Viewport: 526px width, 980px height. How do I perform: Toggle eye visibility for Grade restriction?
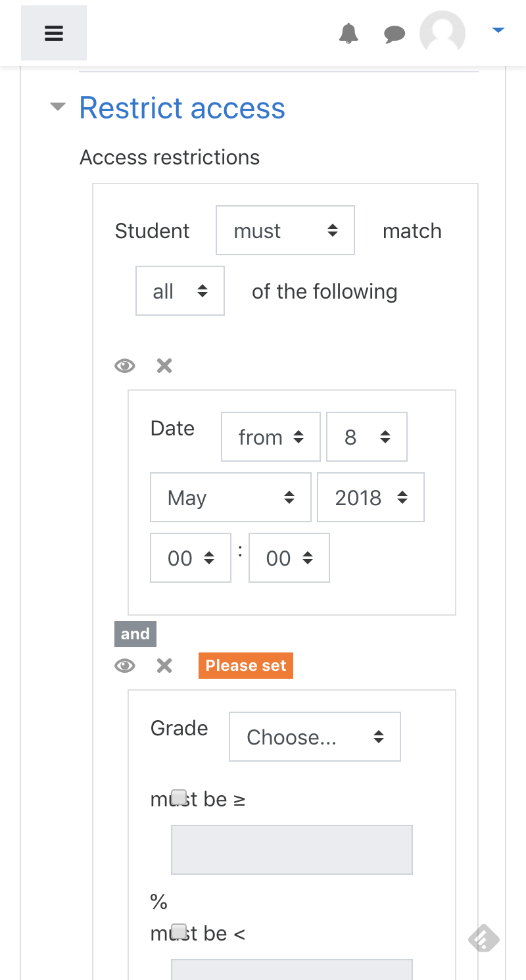(125, 666)
